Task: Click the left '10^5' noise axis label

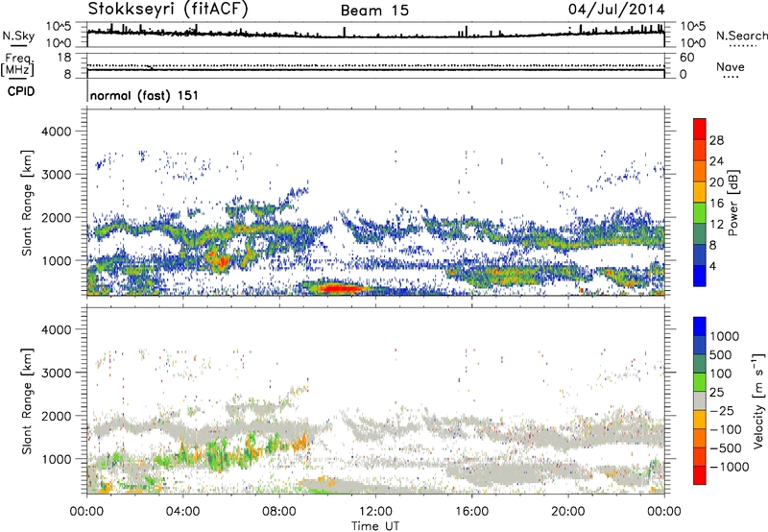Action: click(x=59, y=27)
